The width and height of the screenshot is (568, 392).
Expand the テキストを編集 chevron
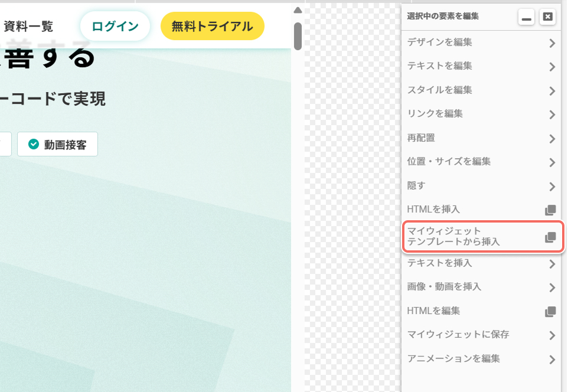pos(552,67)
